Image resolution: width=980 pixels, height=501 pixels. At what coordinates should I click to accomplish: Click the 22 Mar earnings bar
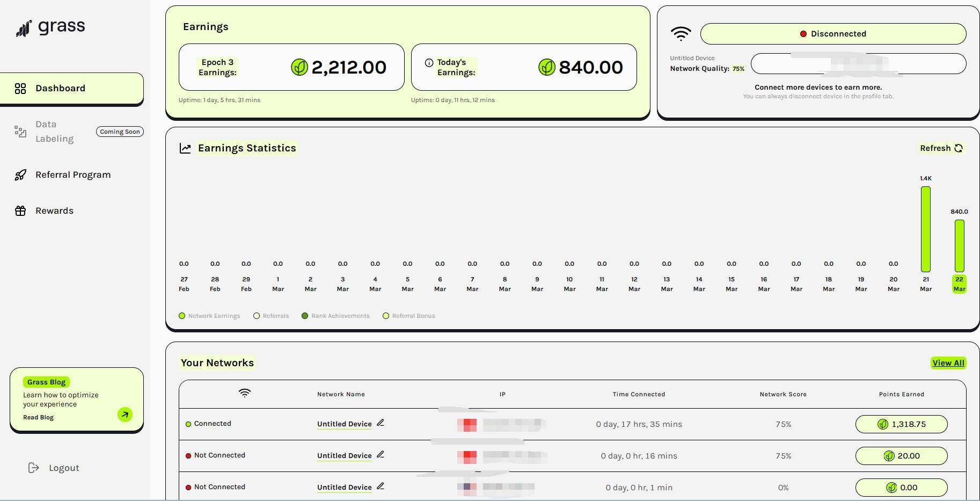click(959, 246)
